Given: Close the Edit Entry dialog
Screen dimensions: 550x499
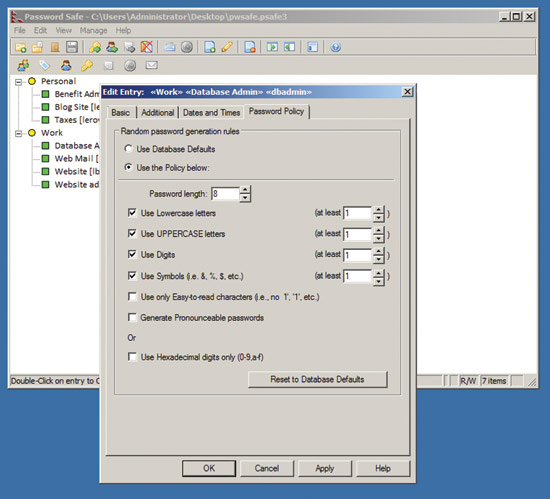Looking at the screenshot, I should coord(407,92).
